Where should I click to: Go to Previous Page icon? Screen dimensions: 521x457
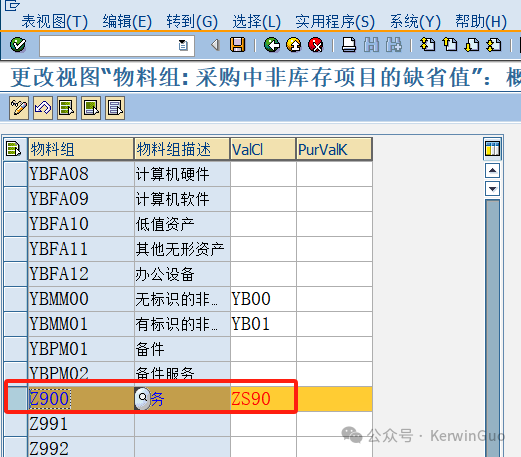(x=450, y=45)
